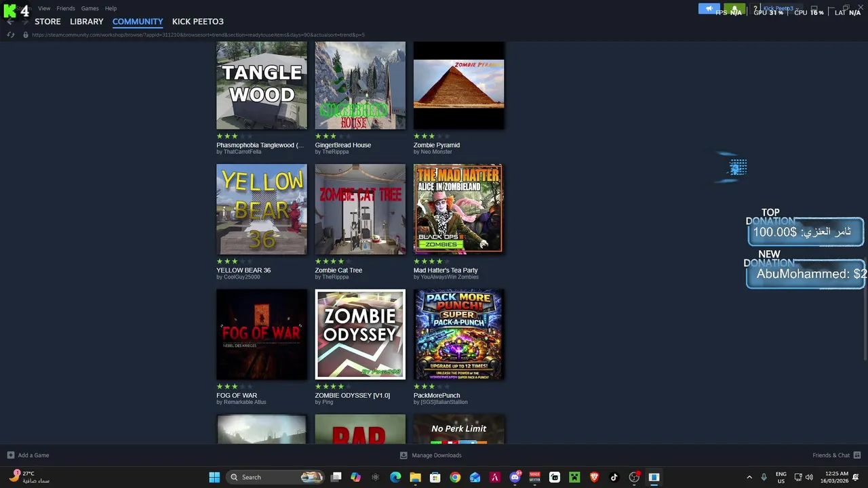Image resolution: width=868 pixels, height=488 pixels.
Task: Click the No Perk Limit thumbnail
Action: point(459,430)
